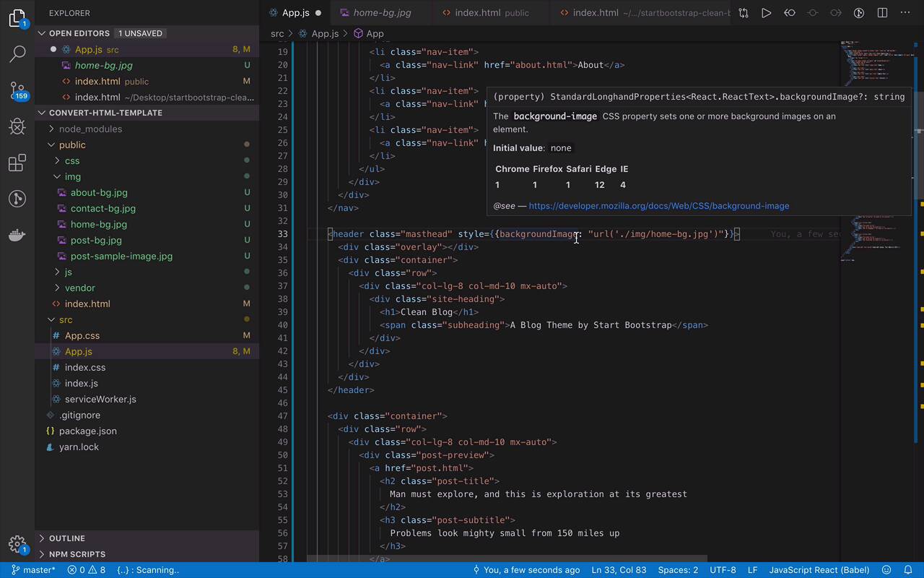Screen dimensions: 924x578
Task: Open the Manage gear menu
Action: (17, 544)
